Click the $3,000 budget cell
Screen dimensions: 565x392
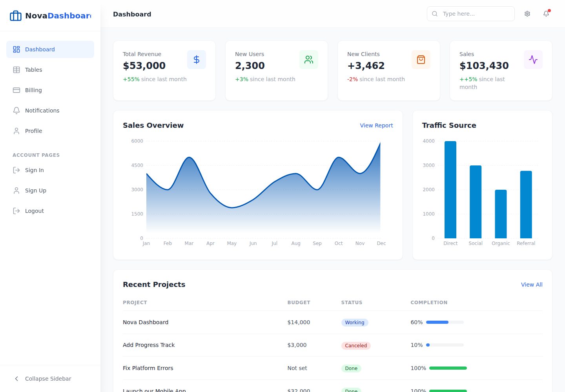point(297,345)
